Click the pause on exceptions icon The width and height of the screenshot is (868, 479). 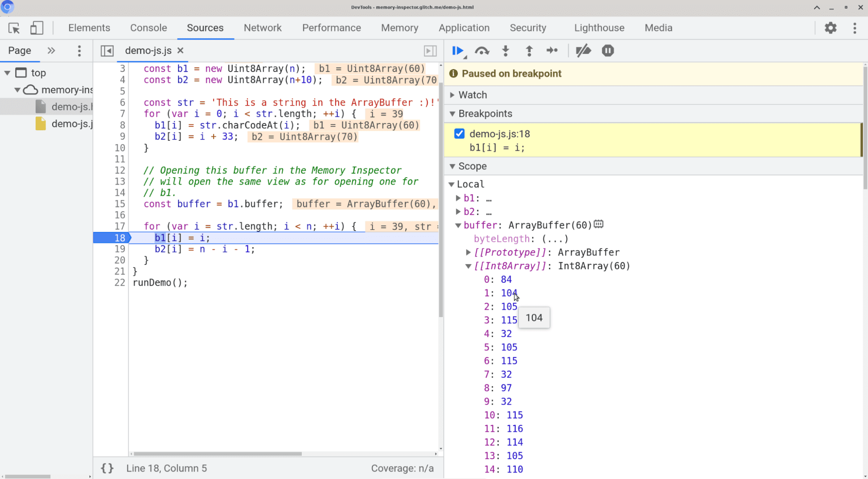(x=607, y=51)
